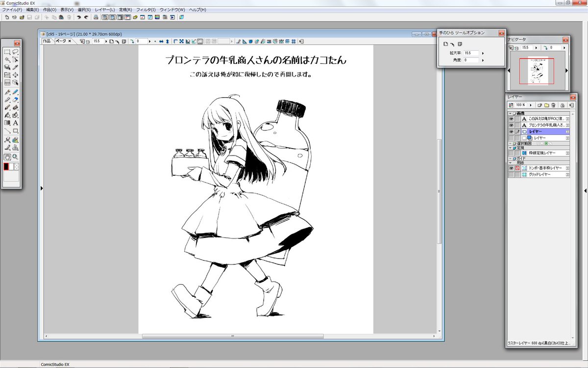The width and height of the screenshot is (588, 368).
Task: Click flip horizontal arrows in page toolbar
Action: pyautogui.click(x=161, y=41)
